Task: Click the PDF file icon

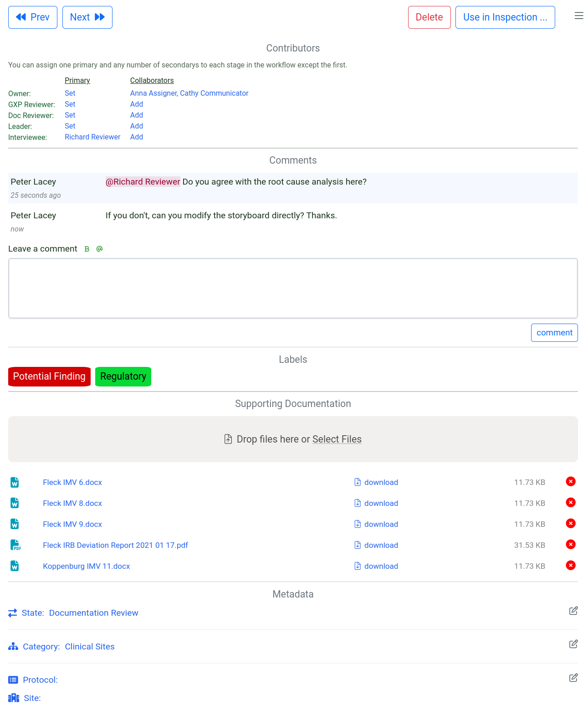Action: pos(15,545)
